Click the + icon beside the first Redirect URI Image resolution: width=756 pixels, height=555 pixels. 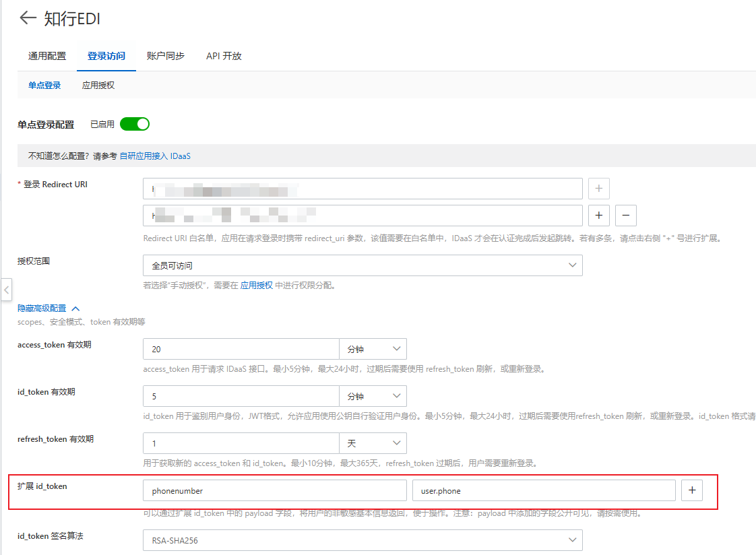598,188
